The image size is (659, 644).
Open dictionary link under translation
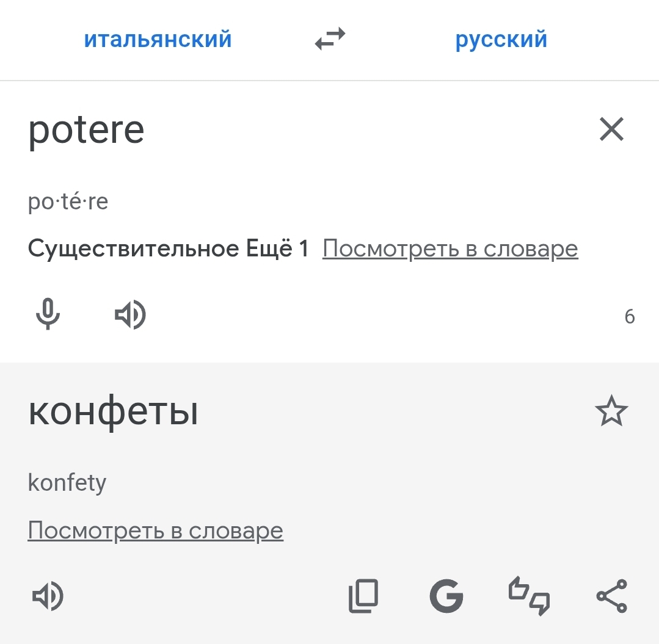(x=156, y=531)
